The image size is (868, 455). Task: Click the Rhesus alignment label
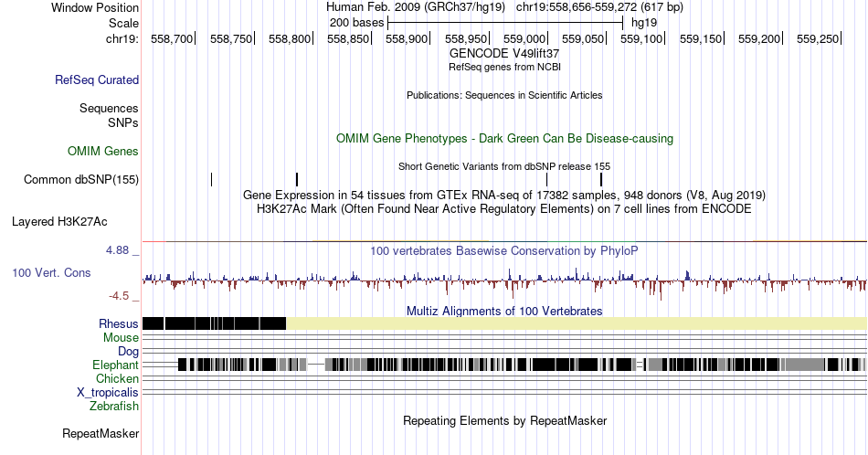119,323
